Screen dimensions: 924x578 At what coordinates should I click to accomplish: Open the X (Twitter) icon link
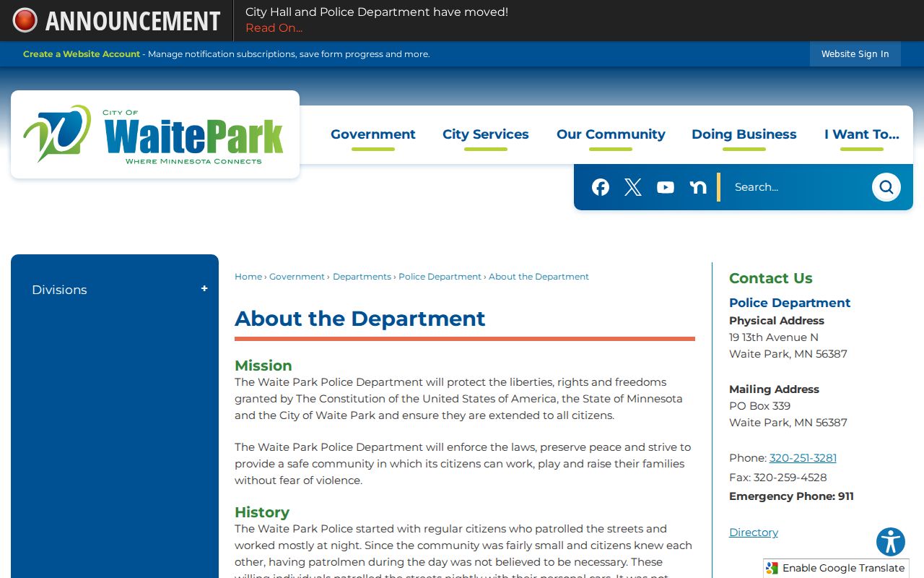(x=633, y=187)
